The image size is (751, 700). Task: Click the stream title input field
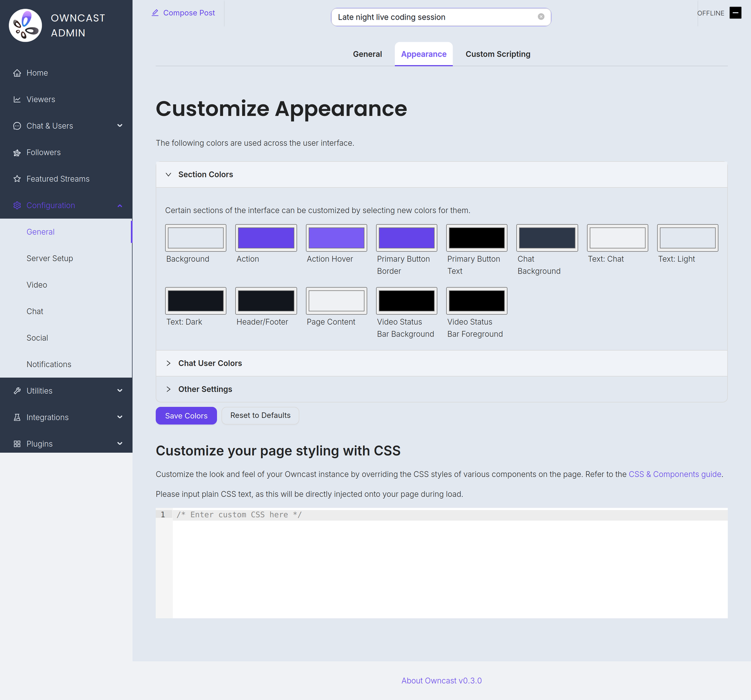[441, 17]
